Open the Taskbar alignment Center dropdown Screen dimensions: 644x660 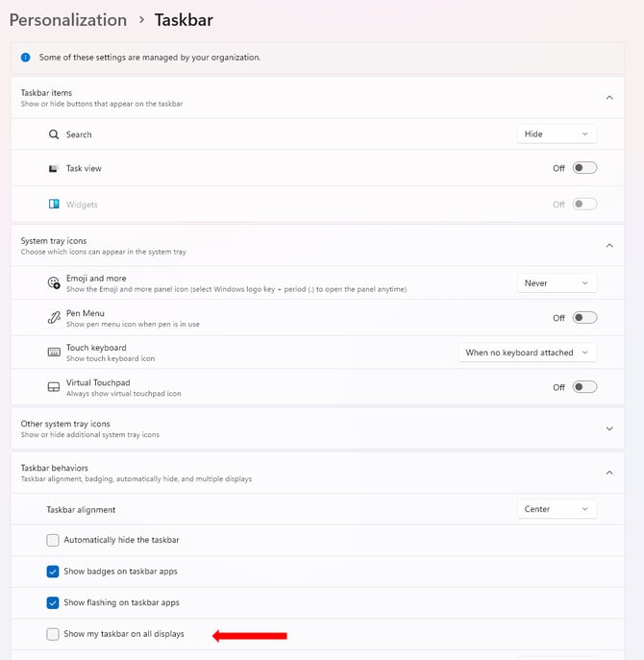[557, 509]
